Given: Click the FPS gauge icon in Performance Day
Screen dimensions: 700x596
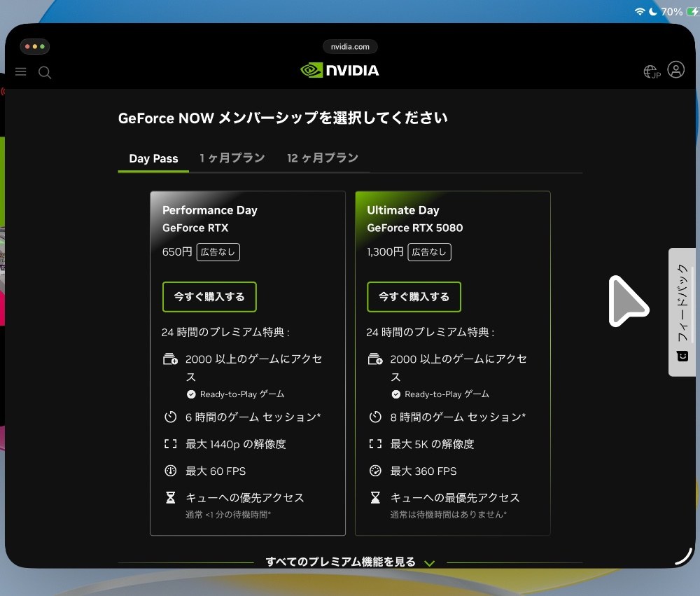Looking at the screenshot, I should point(171,471).
